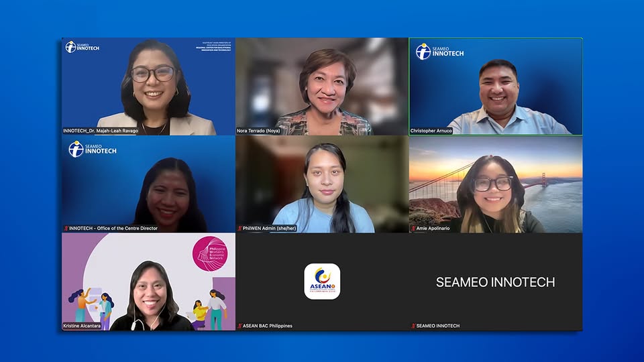Click the Philippine Women's Economic Network logo

point(209,254)
